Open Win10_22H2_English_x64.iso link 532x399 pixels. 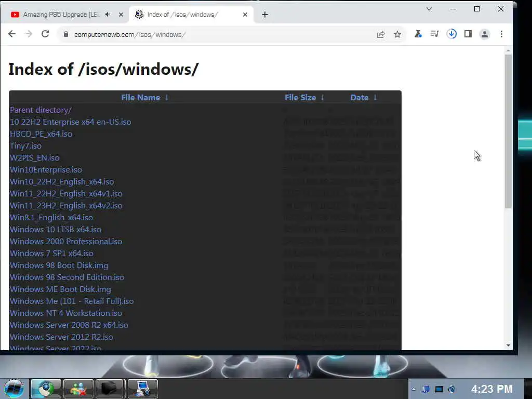(x=62, y=181)
